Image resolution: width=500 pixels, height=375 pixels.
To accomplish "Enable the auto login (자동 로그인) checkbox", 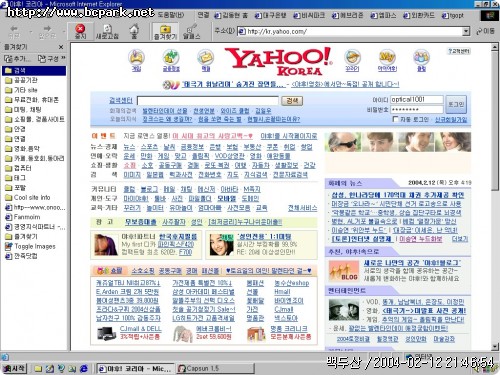I will [x=395, y=119].
